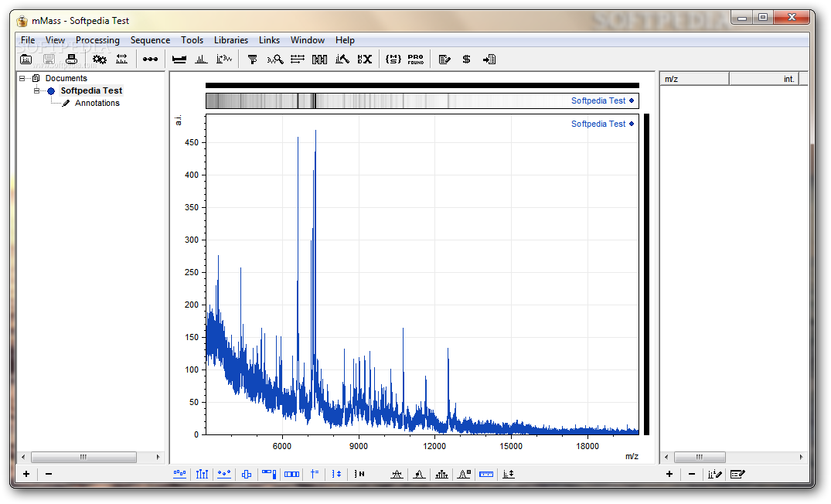Image resolution: width=831 pixels, height=504 pixels.
Task: Click add peak plus button under peak list
Action: tap(669, 474)
